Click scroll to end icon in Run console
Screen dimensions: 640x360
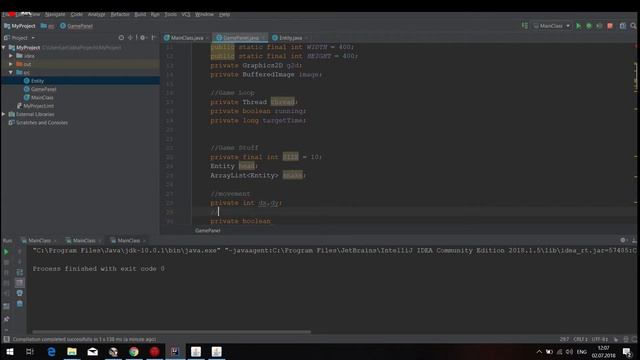click(20, 282)
